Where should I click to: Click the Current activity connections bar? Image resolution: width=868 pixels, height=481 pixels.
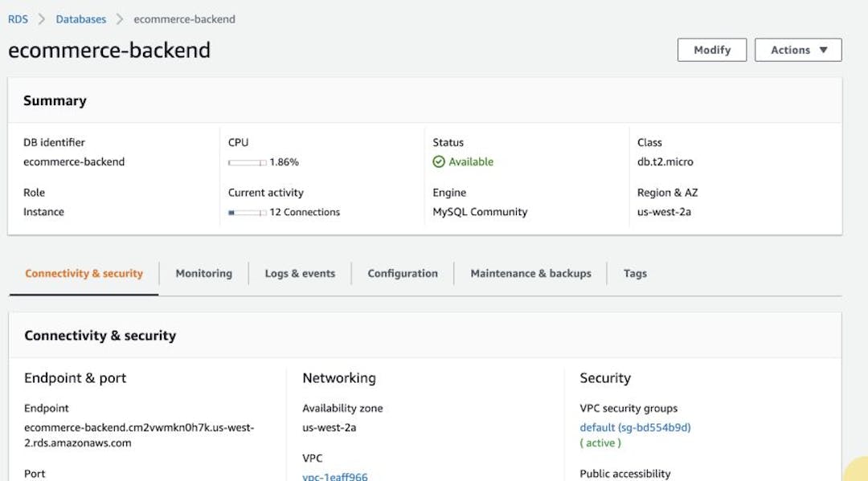(245, 212)
